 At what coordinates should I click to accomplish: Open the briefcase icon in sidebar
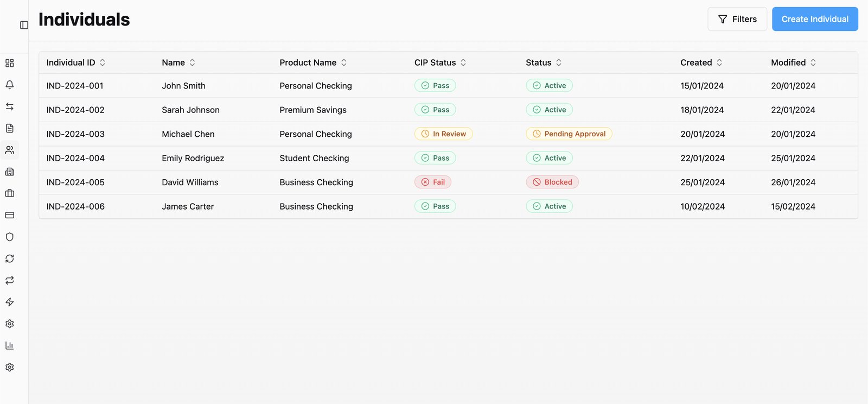click(10, 193)
